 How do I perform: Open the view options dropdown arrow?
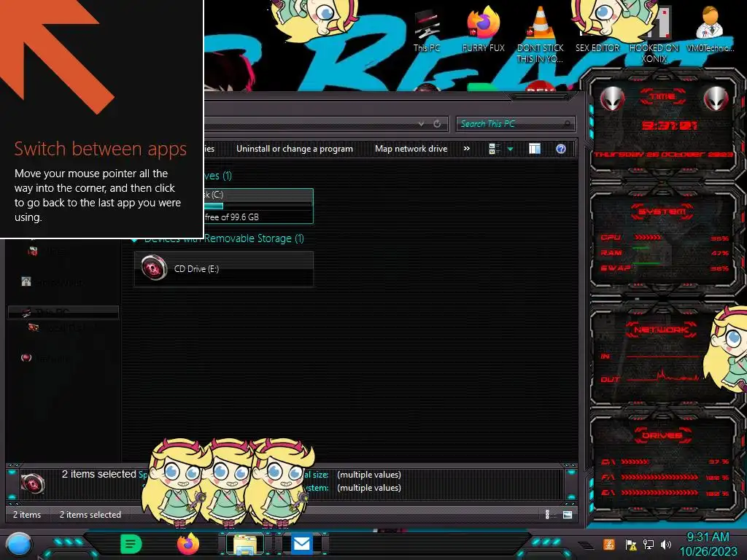510,149
